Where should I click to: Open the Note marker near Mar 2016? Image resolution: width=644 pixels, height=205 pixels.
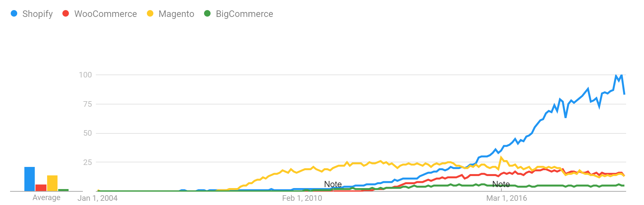(501, 184)
